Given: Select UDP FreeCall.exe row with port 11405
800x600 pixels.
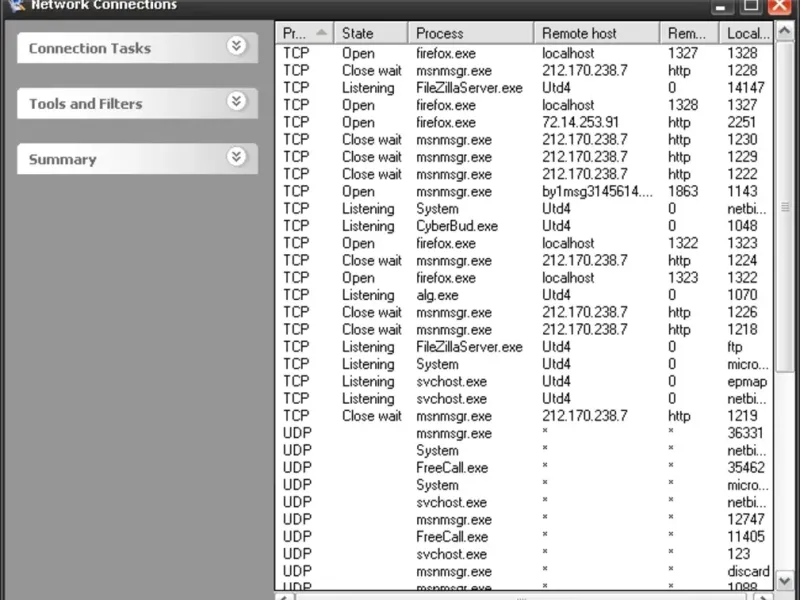Looking at the screenshot, I should [524, 537].
